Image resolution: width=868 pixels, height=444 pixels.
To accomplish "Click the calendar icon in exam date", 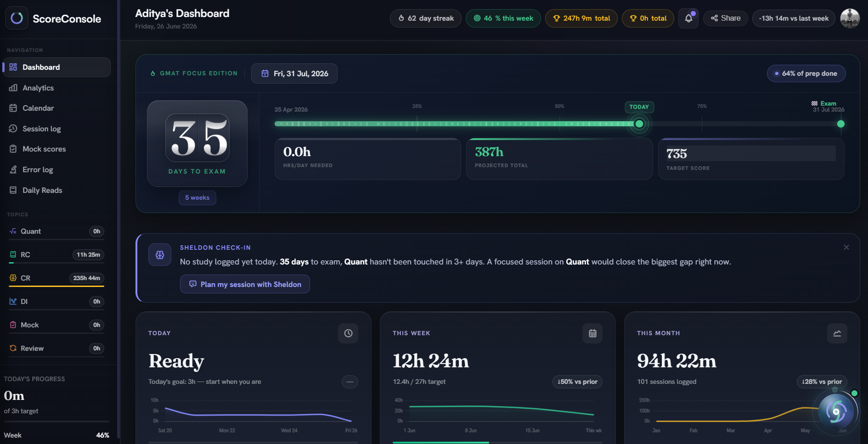I will (265, 73).
